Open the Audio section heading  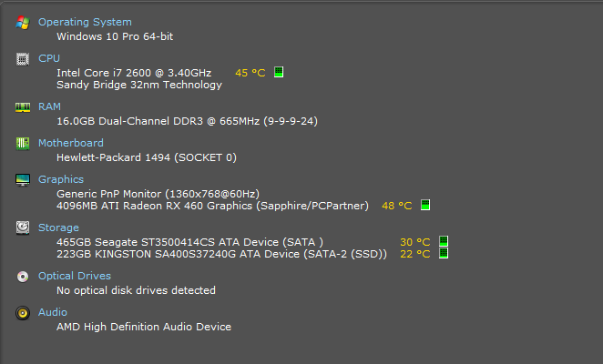click(53, 312)
